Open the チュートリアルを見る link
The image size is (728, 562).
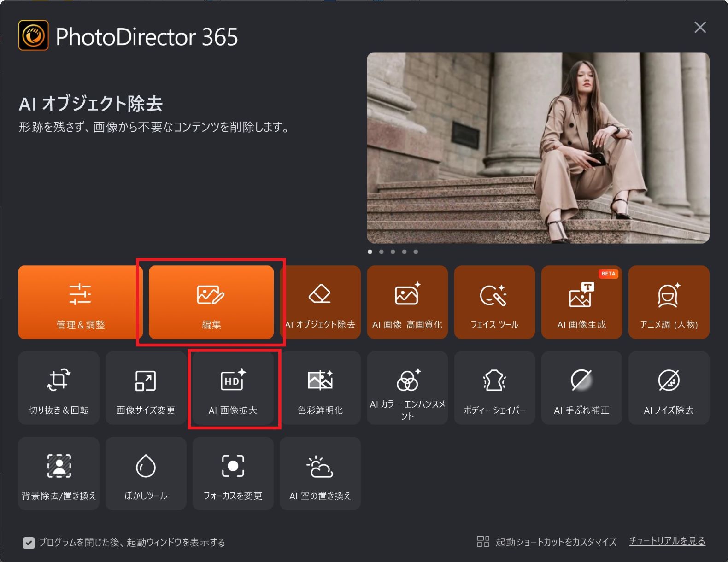tap(667, 541)
